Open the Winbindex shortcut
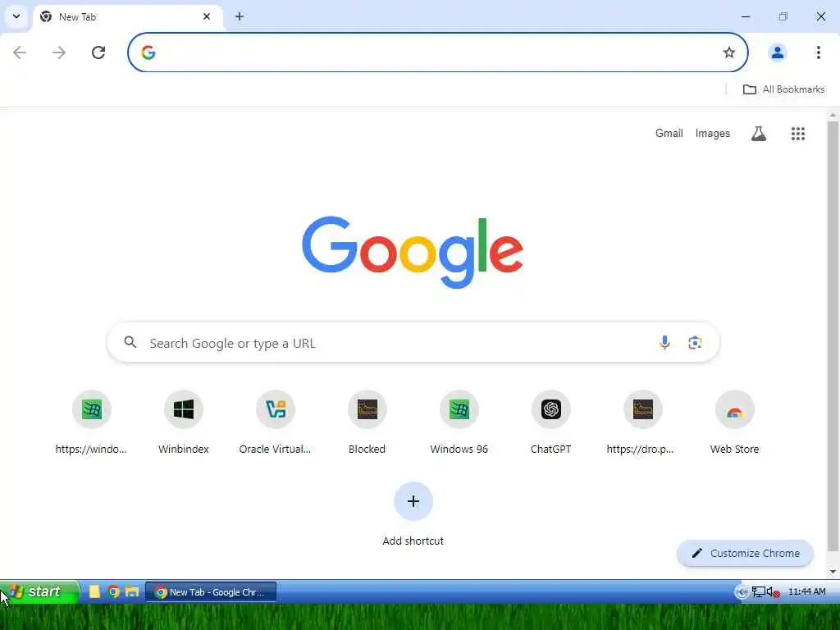840x630 pixels. (184, 422)
